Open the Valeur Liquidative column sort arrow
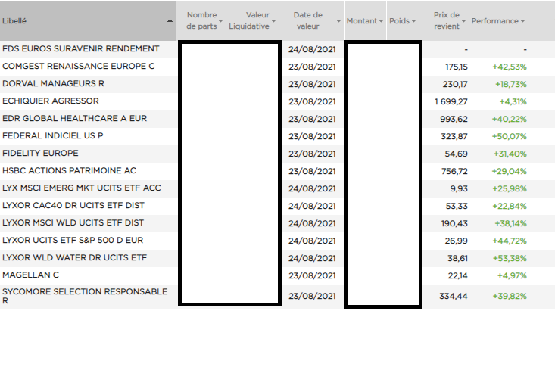 coord(273,21)
